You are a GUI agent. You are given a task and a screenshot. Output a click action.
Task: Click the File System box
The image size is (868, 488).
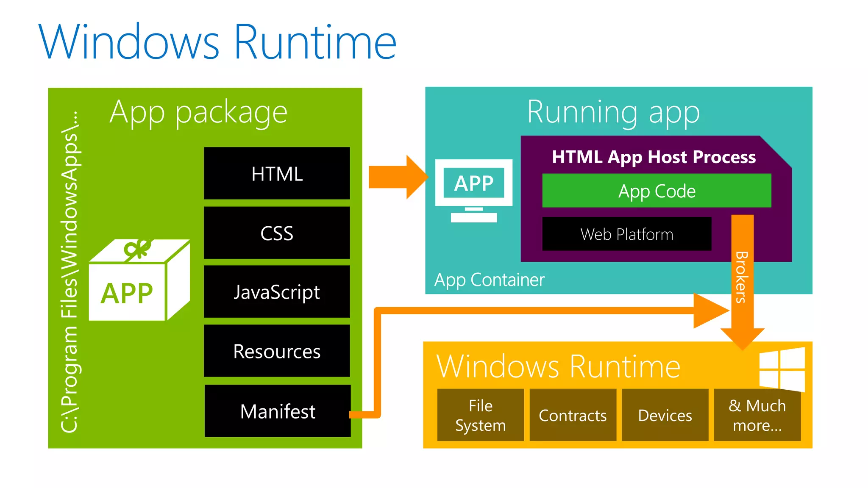(481, 415)
